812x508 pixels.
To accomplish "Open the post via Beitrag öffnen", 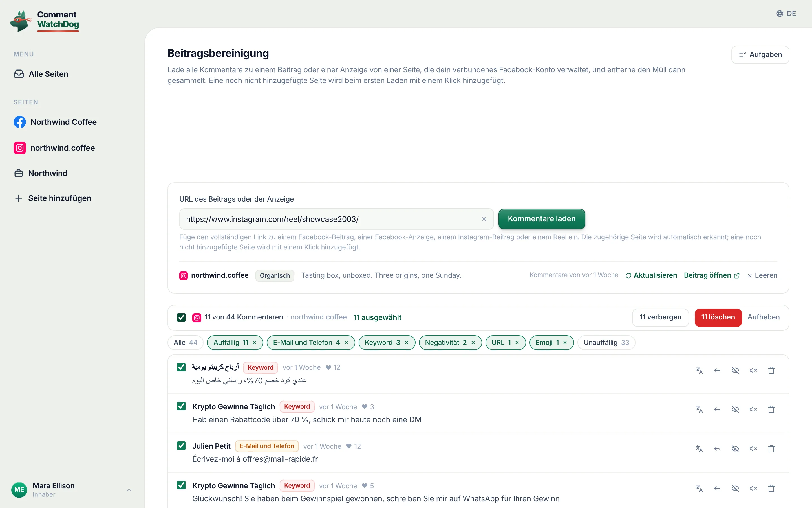I will pyautogui.click(x=712, y=275).
